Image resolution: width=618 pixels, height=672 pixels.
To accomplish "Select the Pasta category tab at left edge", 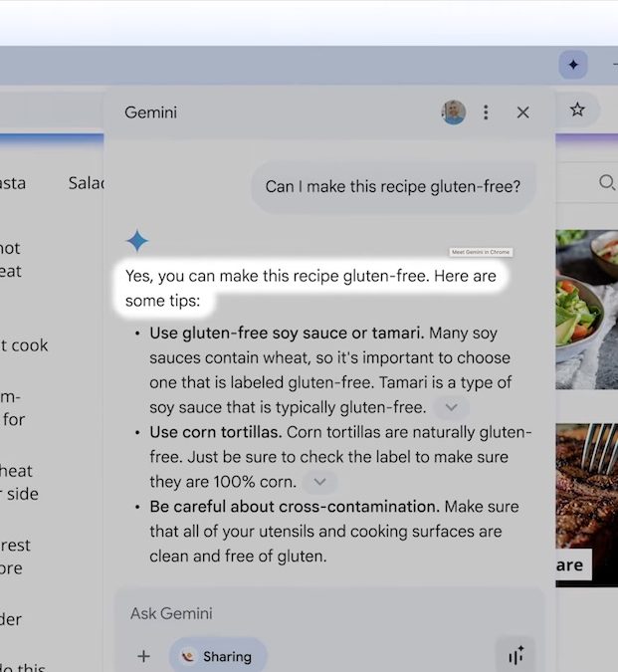I will click(13, 183).
